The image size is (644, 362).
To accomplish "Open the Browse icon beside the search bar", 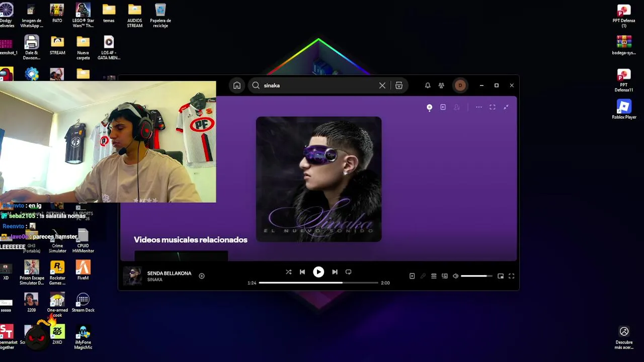I will (399, 85).
